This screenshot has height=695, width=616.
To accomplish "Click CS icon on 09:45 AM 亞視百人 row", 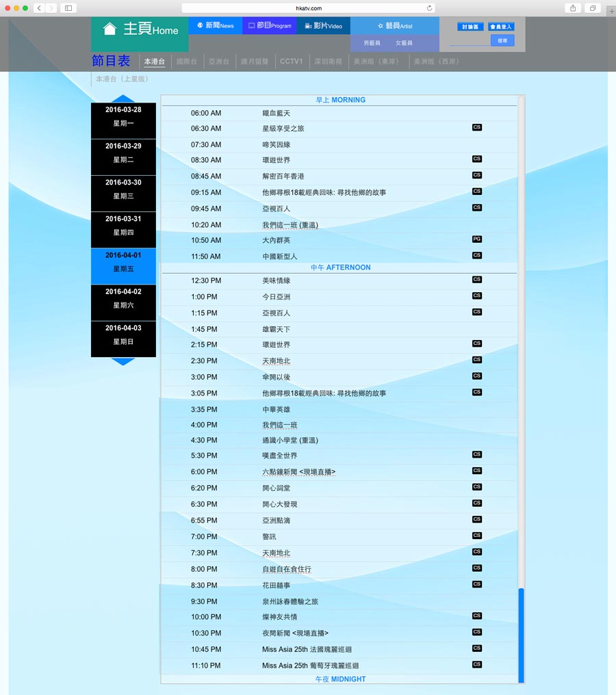I will 477,207.
